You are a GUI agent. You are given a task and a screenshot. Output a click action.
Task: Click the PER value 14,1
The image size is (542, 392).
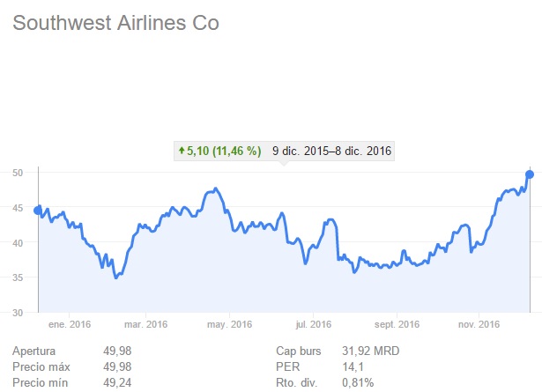pyautogui.click(x=353, y=366)
